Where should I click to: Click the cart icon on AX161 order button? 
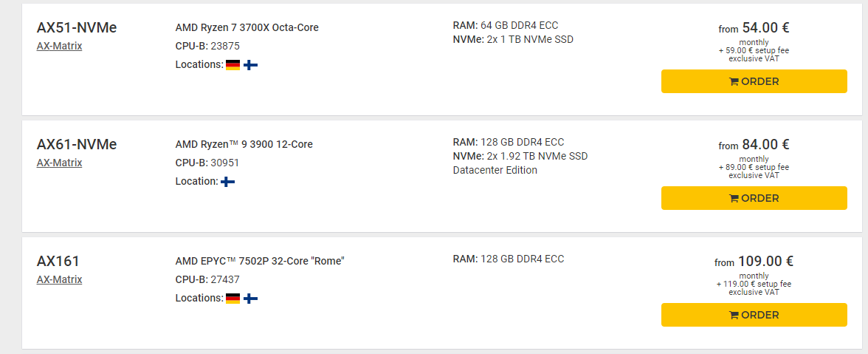(734, 316)
